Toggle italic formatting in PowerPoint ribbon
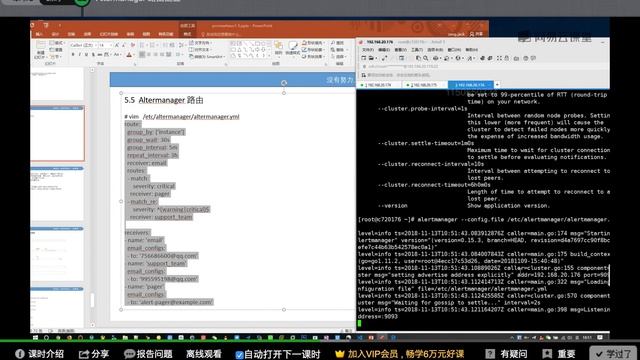Viewport: 640px width, 360px height. (79, 54)
